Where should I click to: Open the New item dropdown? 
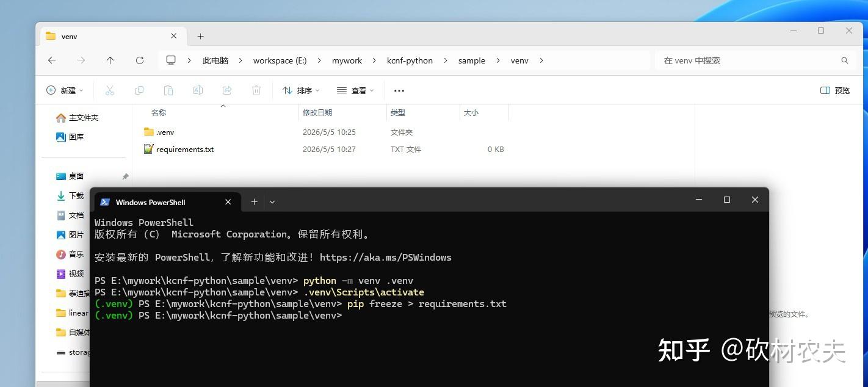click(x=65, y=90)
